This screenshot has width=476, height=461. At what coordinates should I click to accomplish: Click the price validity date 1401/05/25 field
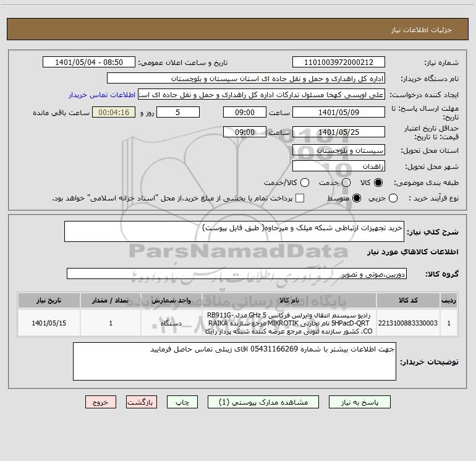[339, 132]
